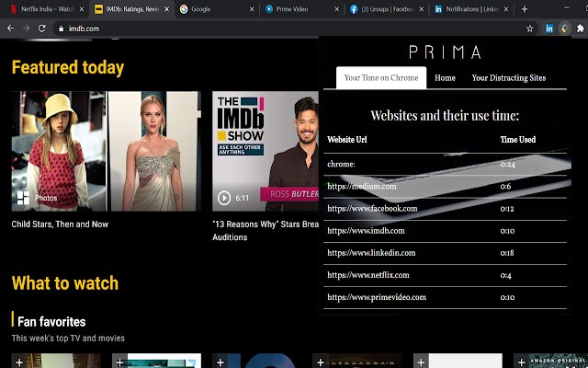The width and height of the screenshot is (588, 368).
Task: Close the Facebook Groups tab
Action: [422, 9]
